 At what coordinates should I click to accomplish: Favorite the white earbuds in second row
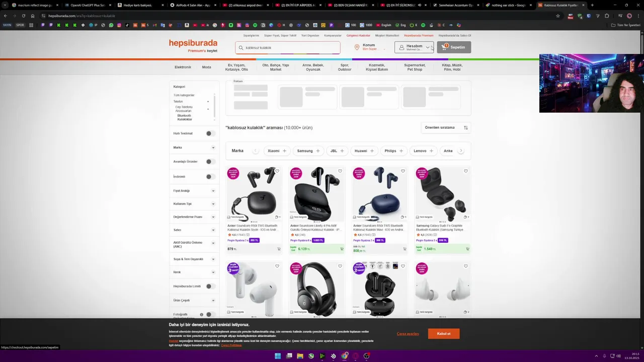(x=277, y=266)
